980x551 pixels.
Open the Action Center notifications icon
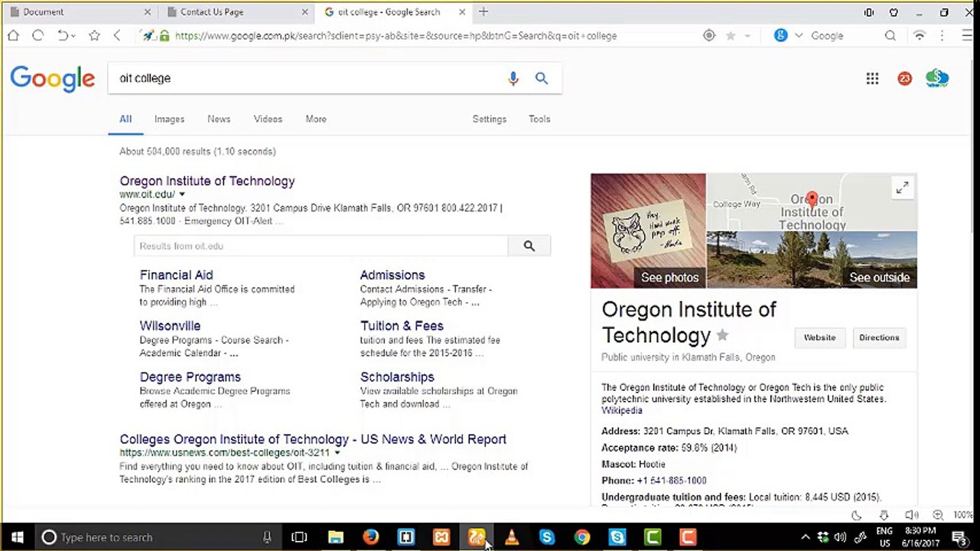[960, 537]
